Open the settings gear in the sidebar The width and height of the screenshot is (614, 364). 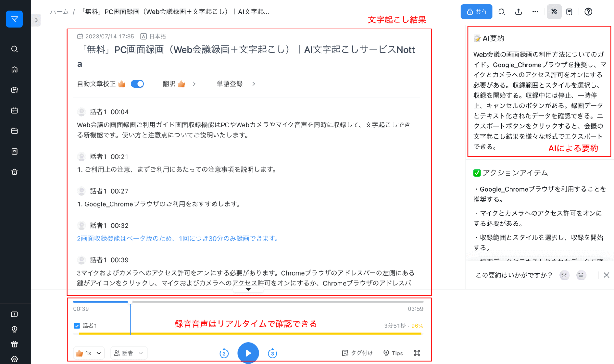[x=14, y=359]
